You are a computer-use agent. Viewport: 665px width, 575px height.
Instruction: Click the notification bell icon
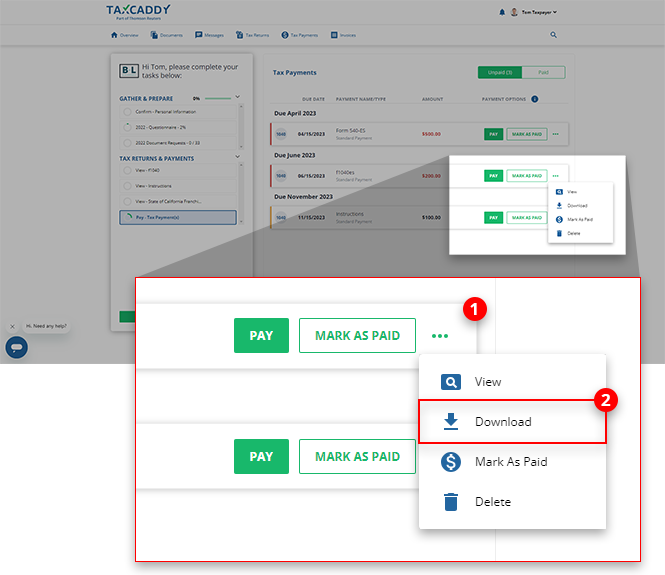[x=502, y=12]
